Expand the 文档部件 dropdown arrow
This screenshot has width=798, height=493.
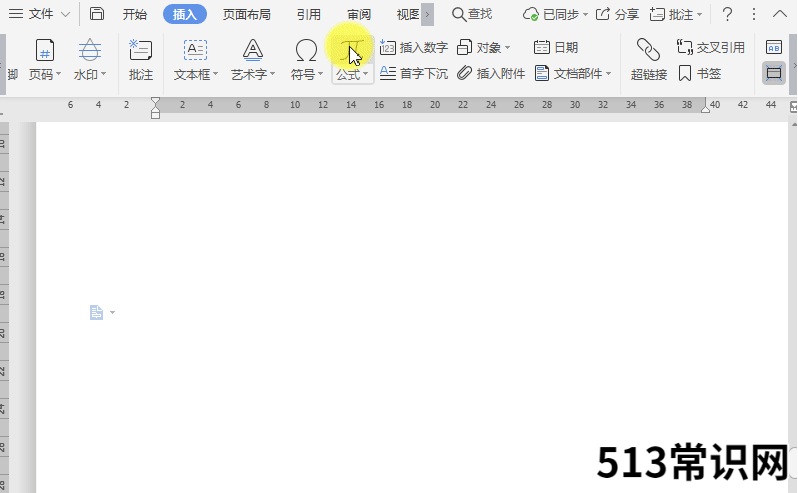click(x=609, y=74)
